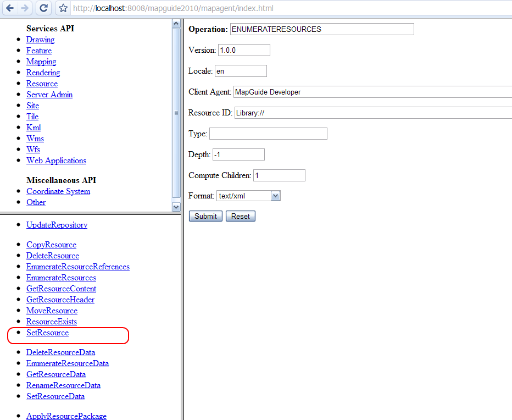Select the CopyResource operation link
This screenshot has width=512, height=420.
tap(51, 245)
